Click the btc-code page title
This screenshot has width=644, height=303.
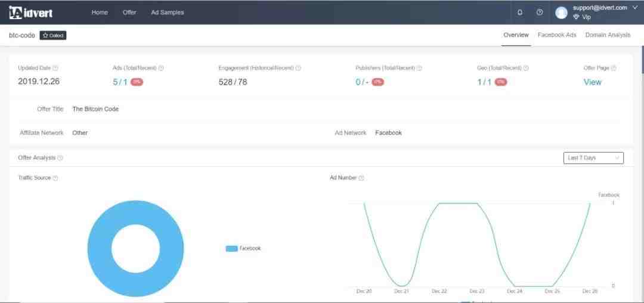pyautogui.click(x=22, y=36)
